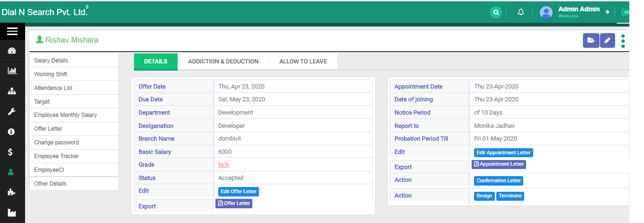644x223 pixels.
Task: Select Salary Details in the left menu
Action: [51, 61]
